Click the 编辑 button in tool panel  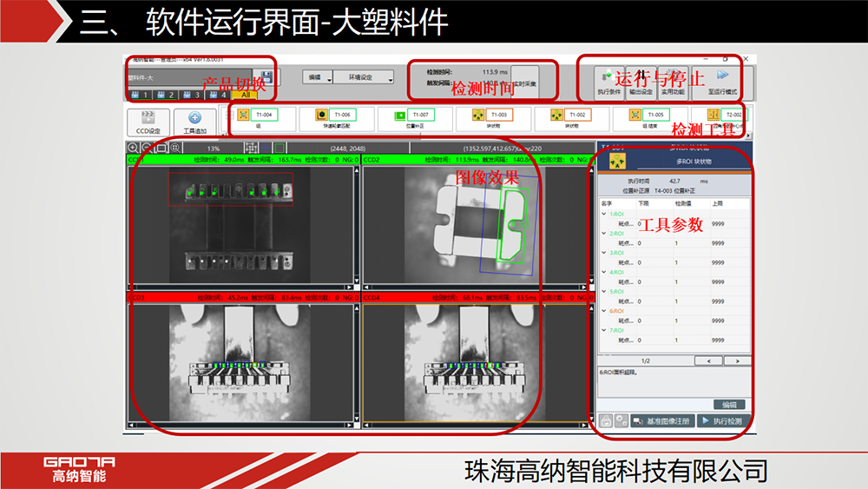(x=730, y=404)
